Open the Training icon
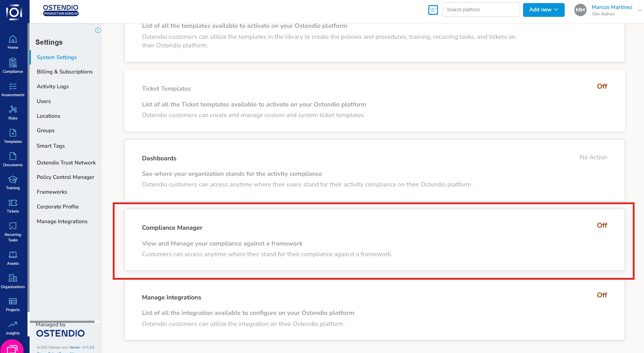The height and width of the screenshot is (353, 644). pyautogui.click(x=13, y=182)
